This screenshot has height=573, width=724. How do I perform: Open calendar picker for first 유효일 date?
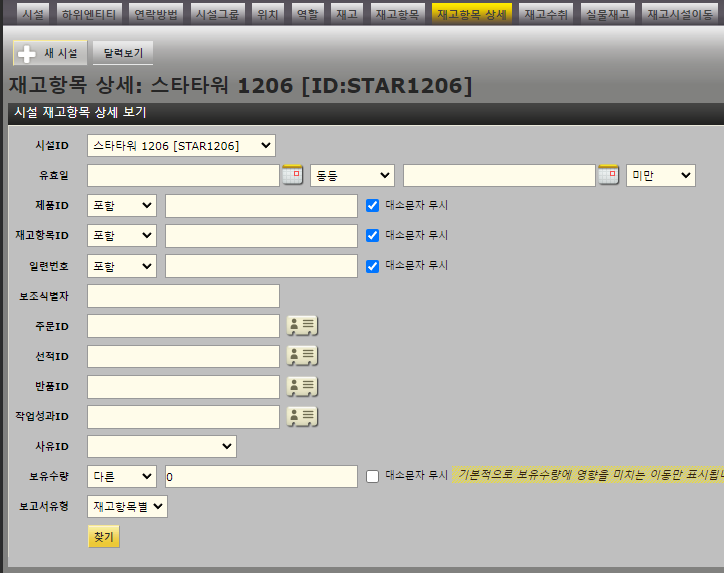click(x=292, y=175)
